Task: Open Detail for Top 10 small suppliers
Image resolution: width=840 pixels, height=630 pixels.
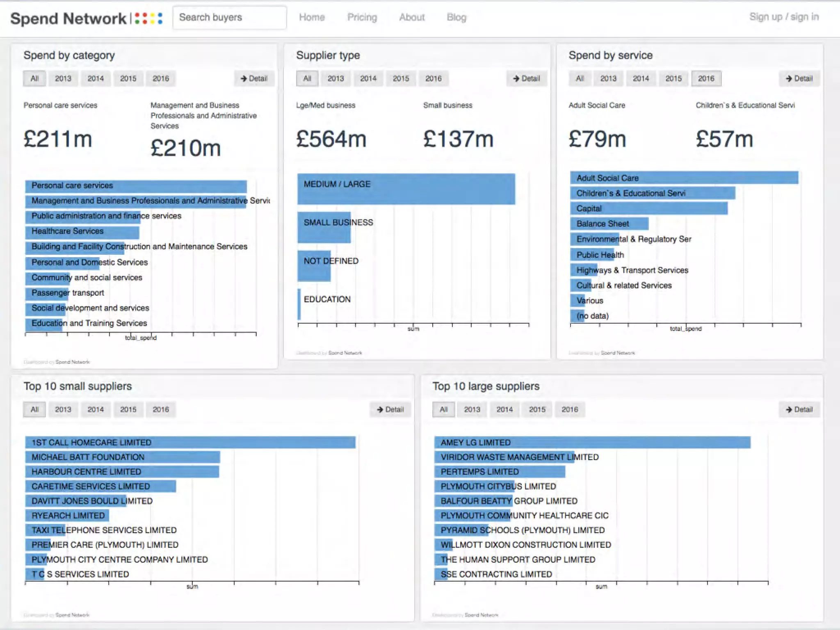Action: click(x=390, y=409)
